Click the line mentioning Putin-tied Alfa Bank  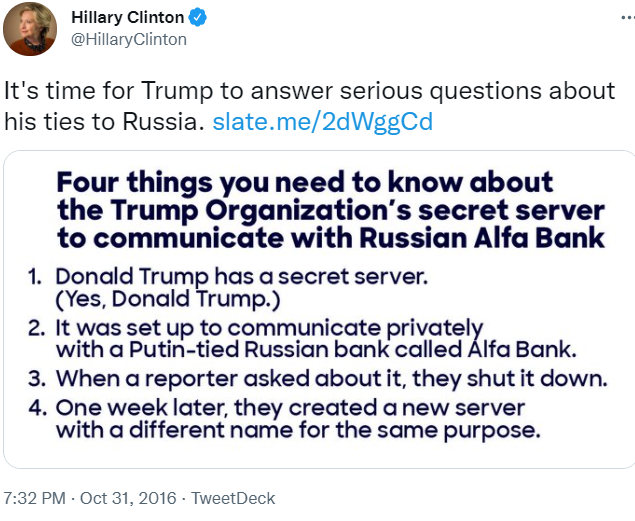(x=316, y=350)
